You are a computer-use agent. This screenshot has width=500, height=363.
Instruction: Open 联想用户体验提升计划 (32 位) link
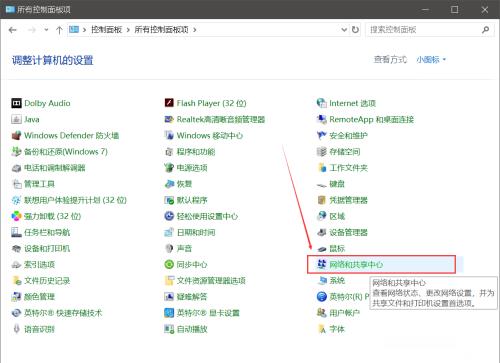pos(75,200)
